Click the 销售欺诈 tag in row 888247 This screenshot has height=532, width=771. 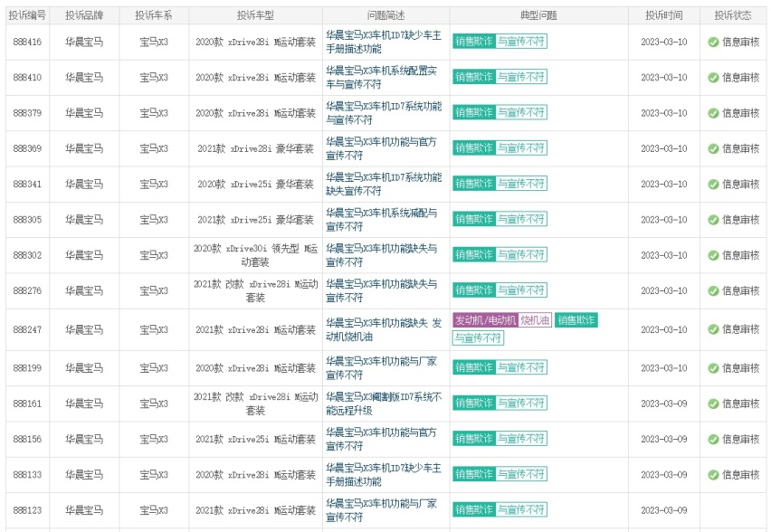[x=576, y=320]
